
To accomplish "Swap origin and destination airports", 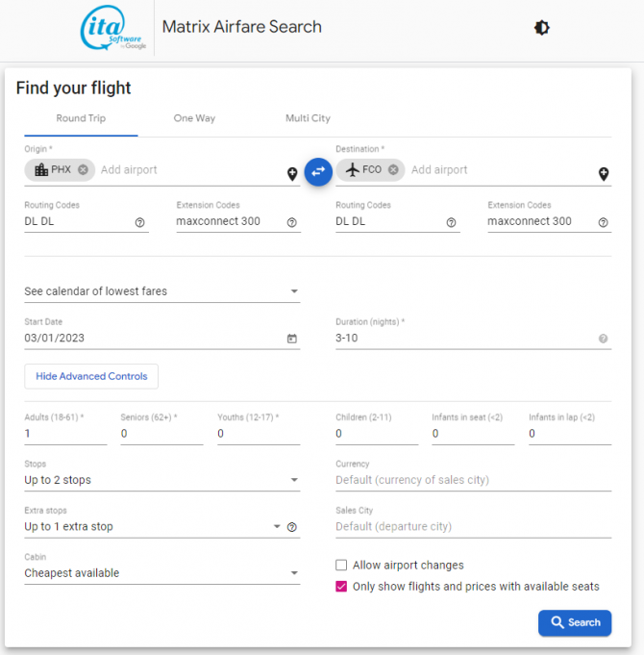I will (x=318, y=172).
